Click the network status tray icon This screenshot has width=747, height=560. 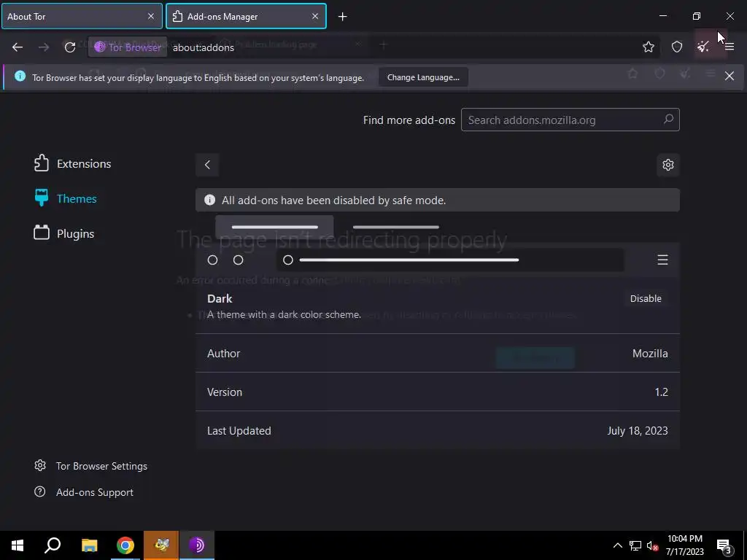(x=635, y=545)
